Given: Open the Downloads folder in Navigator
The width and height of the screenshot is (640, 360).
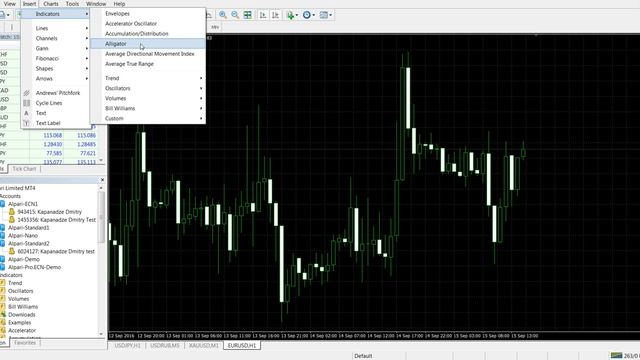Looking at the screenshot, I should pos(22,315).
